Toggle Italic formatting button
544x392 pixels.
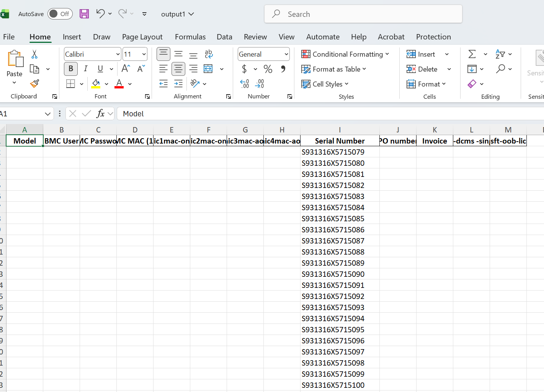point(86,69)
